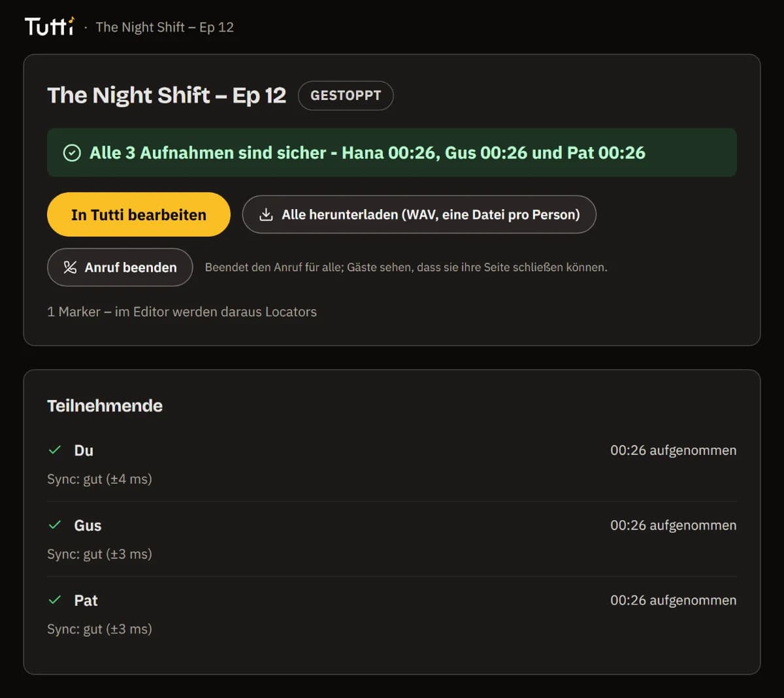Click the hang-up phone icon
Screen dimensions: 784x698
70,267
